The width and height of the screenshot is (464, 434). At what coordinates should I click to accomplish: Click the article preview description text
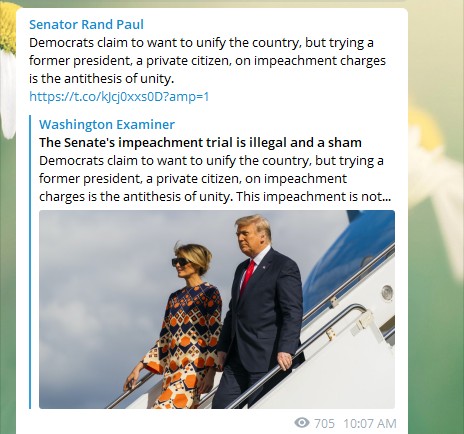215,179
